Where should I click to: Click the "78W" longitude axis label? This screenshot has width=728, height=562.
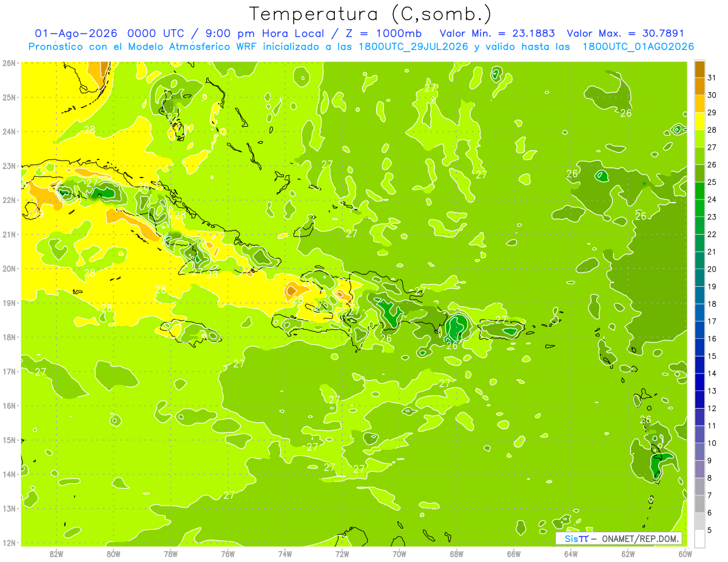coord(170,554)
